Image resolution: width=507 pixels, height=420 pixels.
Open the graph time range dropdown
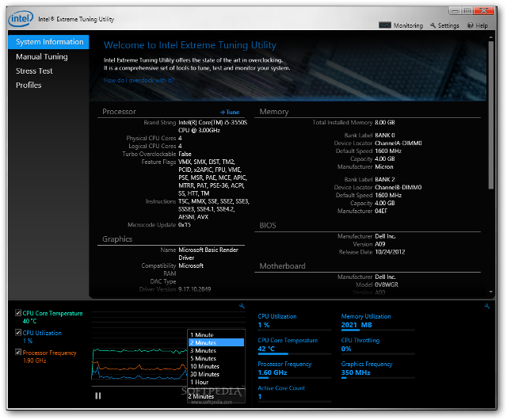[216, 396]
